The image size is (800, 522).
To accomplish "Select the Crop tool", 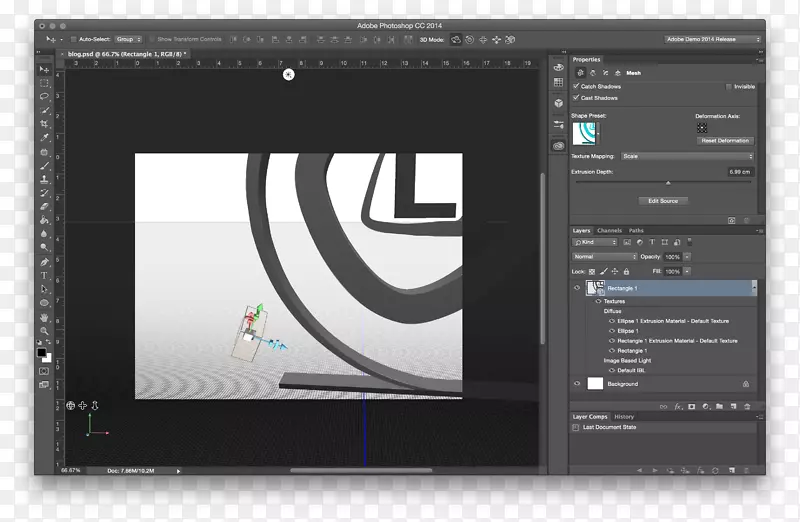I will point(44,124).
